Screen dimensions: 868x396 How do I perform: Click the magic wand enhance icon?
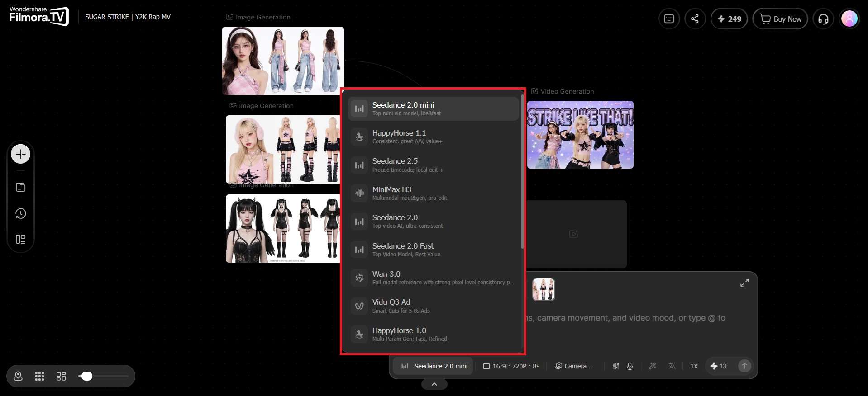[653, 366]
